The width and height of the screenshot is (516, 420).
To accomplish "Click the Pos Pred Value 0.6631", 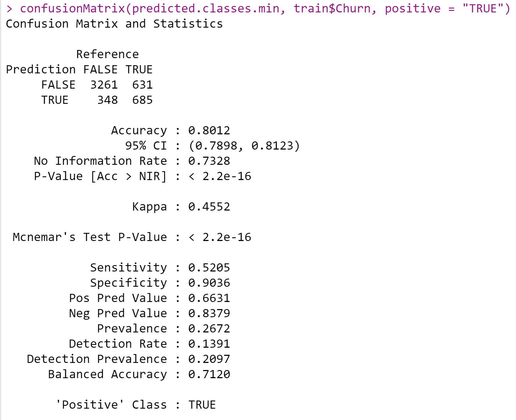I will click(209, 298).
